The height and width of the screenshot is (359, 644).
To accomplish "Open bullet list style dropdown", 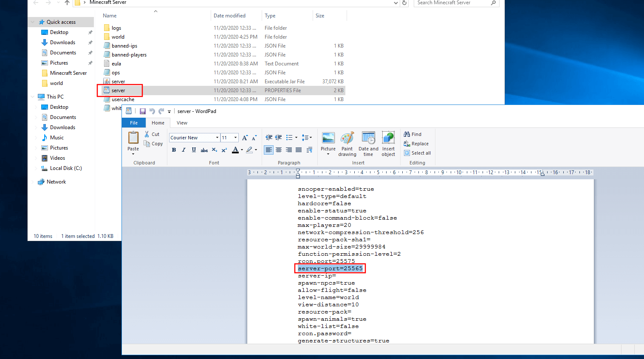I will pos(296,138).
